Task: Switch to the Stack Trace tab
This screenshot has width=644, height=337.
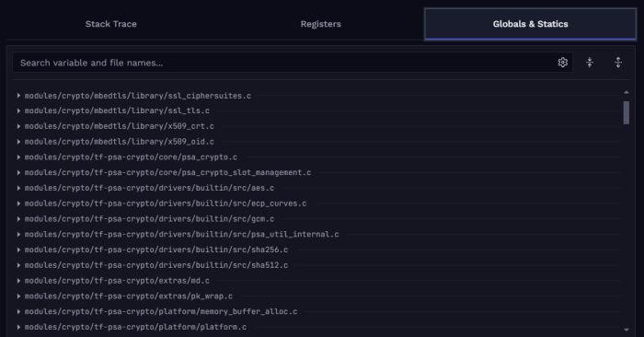Action: (x=111, y=24)
